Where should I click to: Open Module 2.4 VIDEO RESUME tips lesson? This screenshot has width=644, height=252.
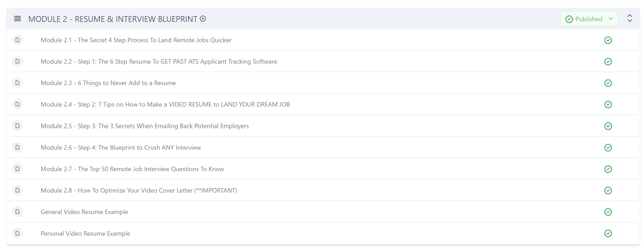click(x=165, y=105)
